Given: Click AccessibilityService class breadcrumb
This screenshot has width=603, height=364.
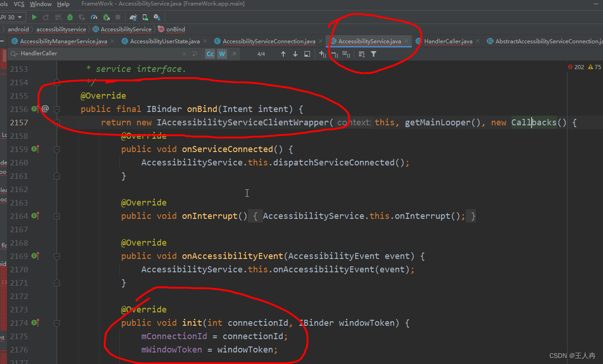Looking at the screenshot, I should click(122, 29).
